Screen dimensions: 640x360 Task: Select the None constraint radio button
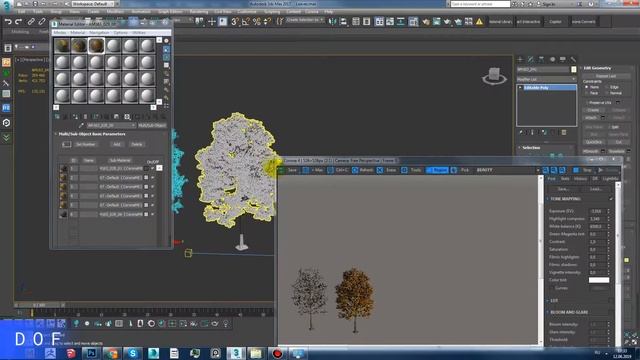587,87
